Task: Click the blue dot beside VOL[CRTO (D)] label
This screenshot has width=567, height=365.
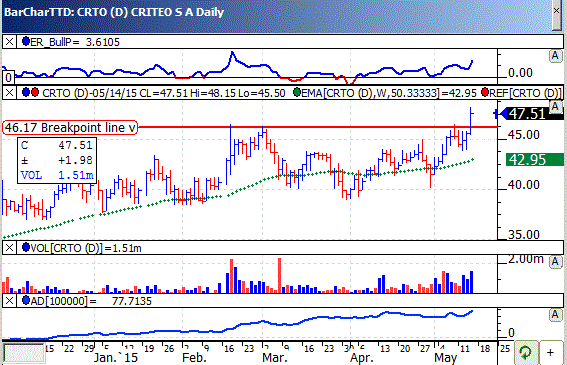Action: [26, 247]
